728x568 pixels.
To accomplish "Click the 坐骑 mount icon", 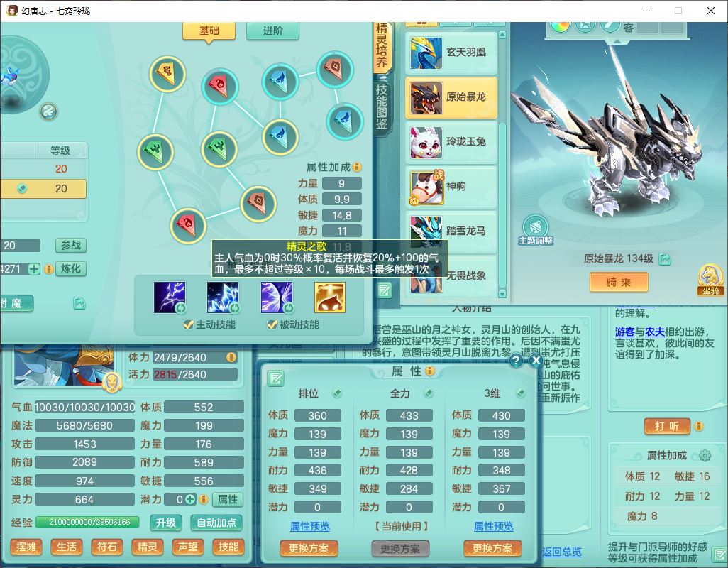I will click(711, 280).
